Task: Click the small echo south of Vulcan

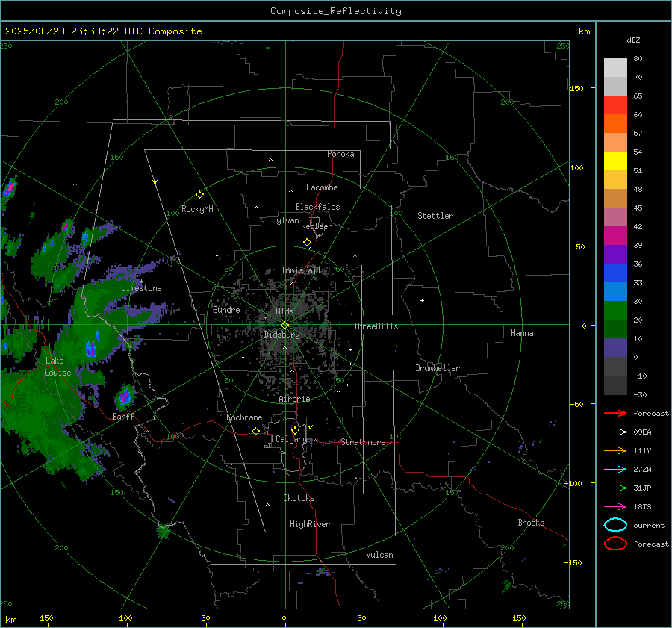Action: pos(323,572)
